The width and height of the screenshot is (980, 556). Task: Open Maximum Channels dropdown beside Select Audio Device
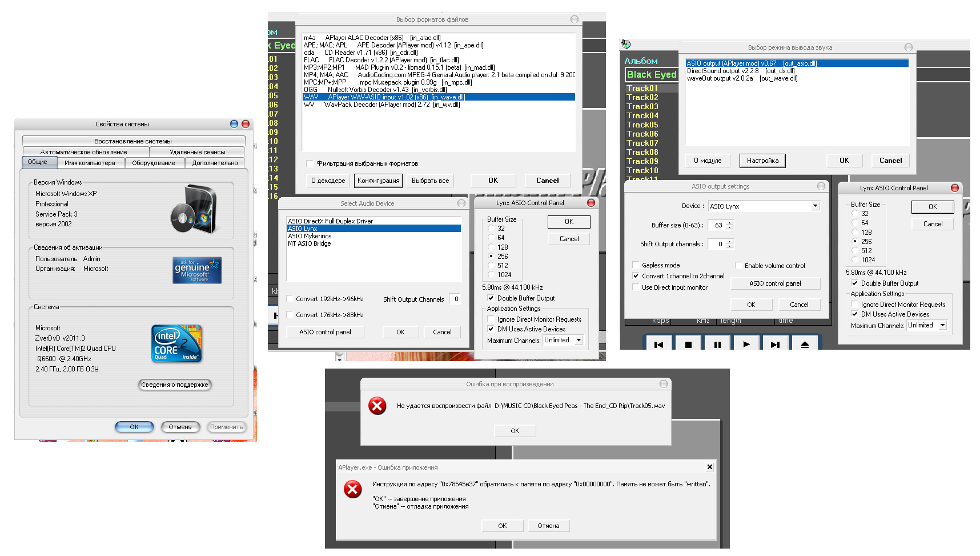(x=579, y=340)
